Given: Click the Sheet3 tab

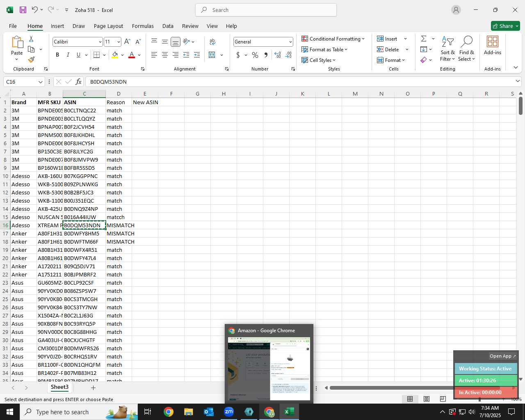Looking at the screenshot, I should (x=59, y=387).
